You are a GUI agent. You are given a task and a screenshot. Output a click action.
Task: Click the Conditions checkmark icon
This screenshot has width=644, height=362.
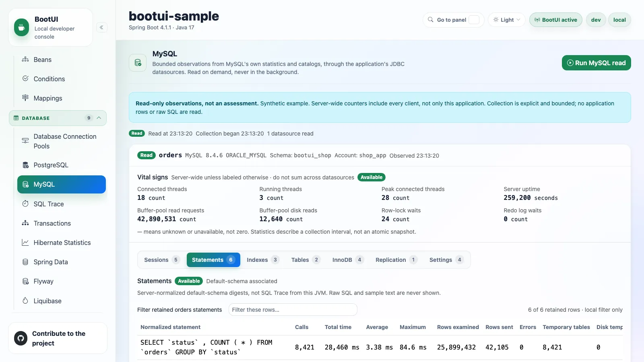pos(25,78)
